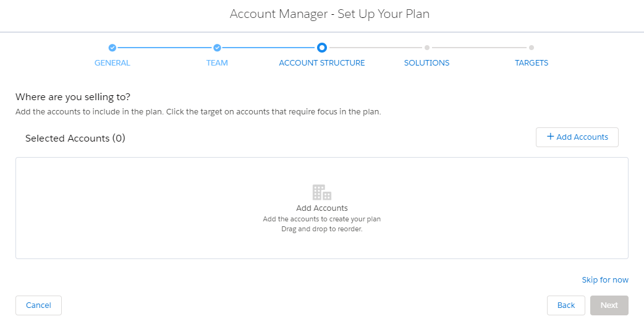Jump to the SOLUTIONS step label
The width and height of the screenshot is (644, 324).
tap(426, 63)
